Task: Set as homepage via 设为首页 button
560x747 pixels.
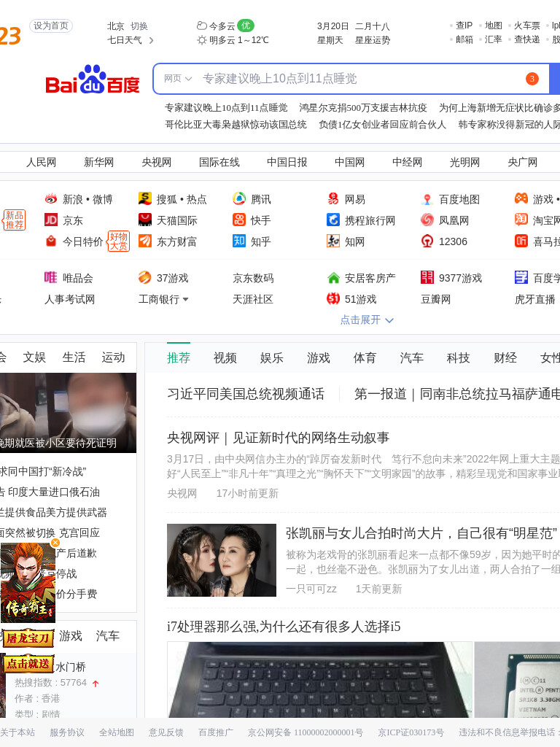Action: coord(51,26)
